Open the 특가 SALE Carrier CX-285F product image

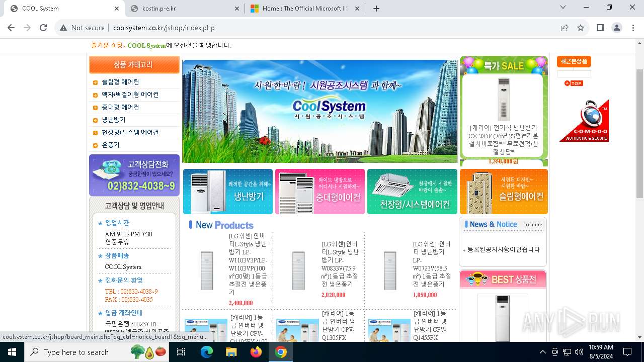(x=504, y=99)
